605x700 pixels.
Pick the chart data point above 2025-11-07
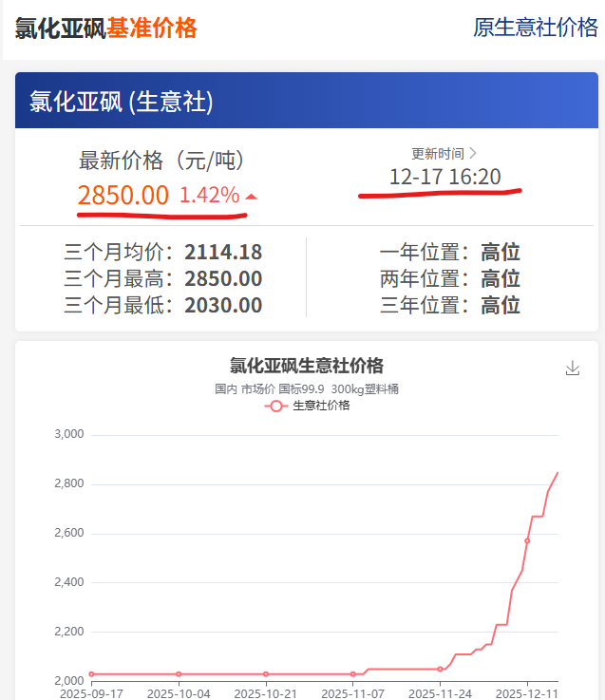(353, 673)
